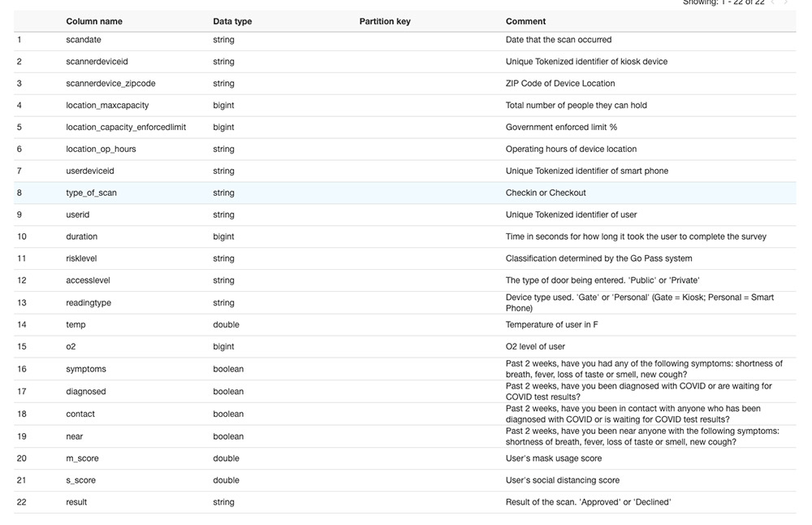This screenshot has width=812, height=525.
Task: Click "Date that the scan occurred" comment
Action: (x=559, y=39)
